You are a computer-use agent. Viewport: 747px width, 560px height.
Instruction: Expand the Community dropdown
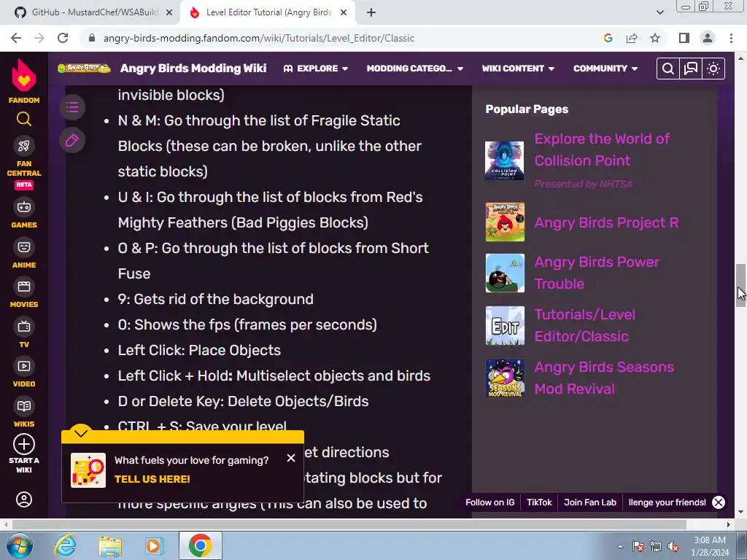[605, 69]
